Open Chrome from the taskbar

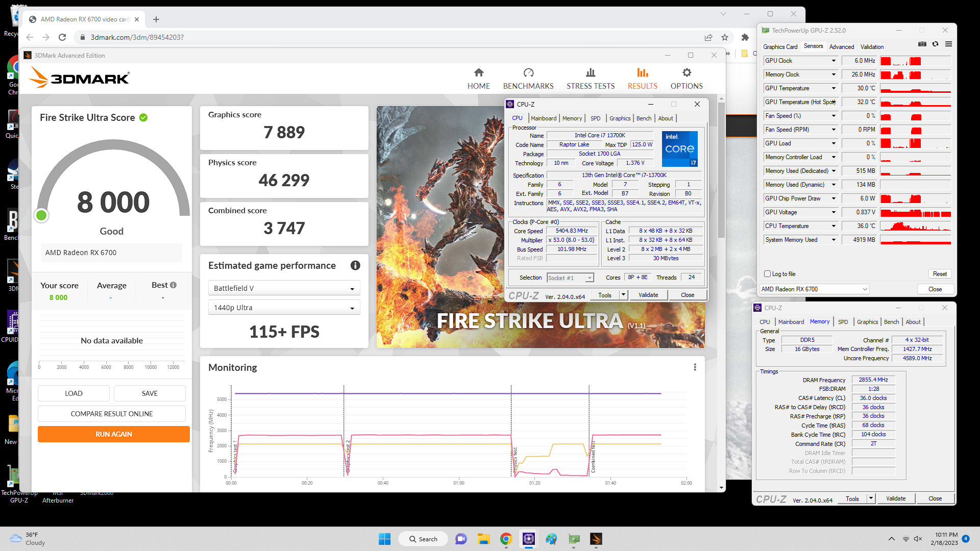point(506,539)
